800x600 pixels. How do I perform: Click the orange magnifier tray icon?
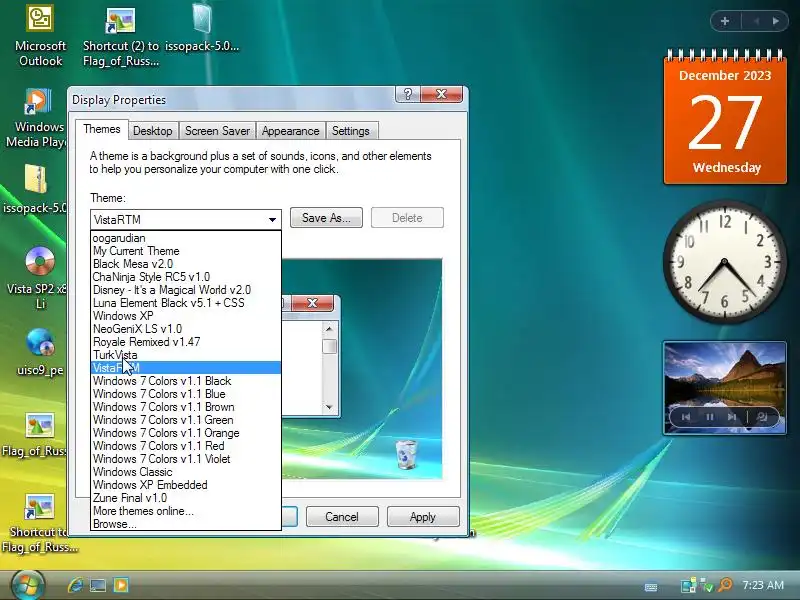724,585
